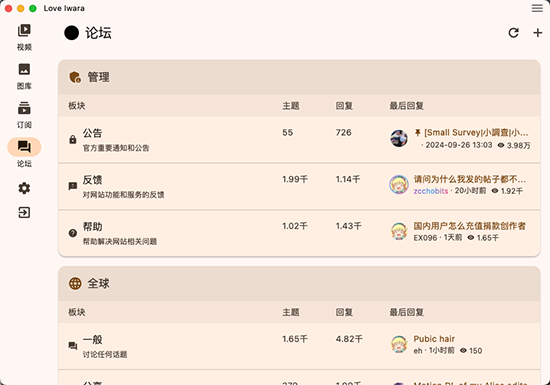Select the 论坛 (Forum) sidebar item

[x=24, y=153]
